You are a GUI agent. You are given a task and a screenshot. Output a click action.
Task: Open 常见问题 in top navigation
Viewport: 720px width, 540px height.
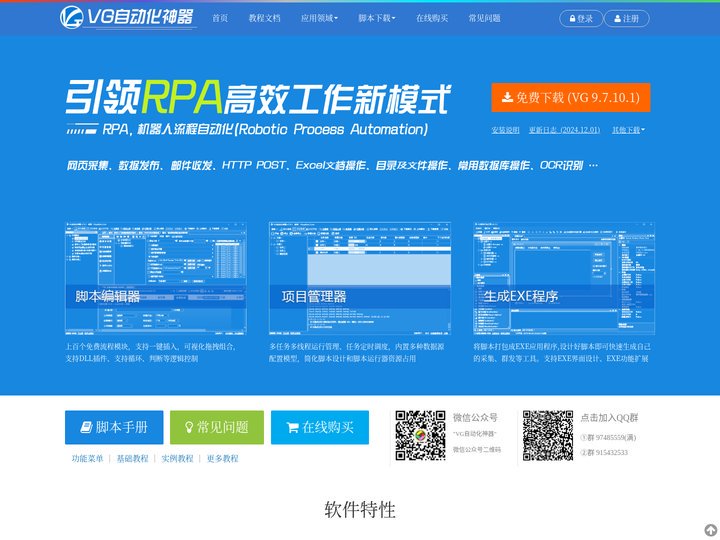(484, 18)
